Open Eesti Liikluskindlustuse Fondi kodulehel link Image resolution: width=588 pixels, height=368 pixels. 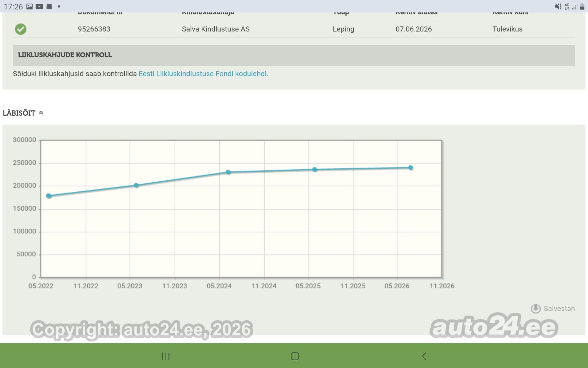202,74
